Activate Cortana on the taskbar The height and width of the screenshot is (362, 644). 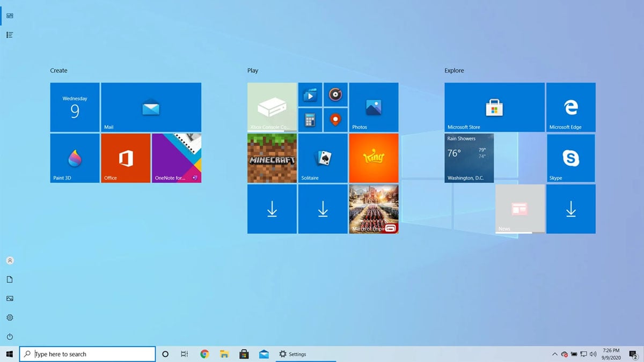point(165,354)
